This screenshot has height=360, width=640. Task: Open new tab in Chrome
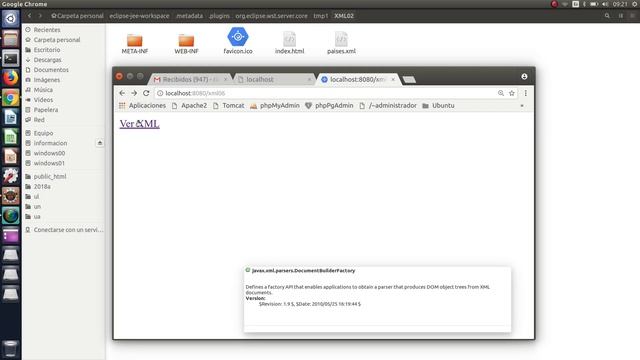point(409,79)
